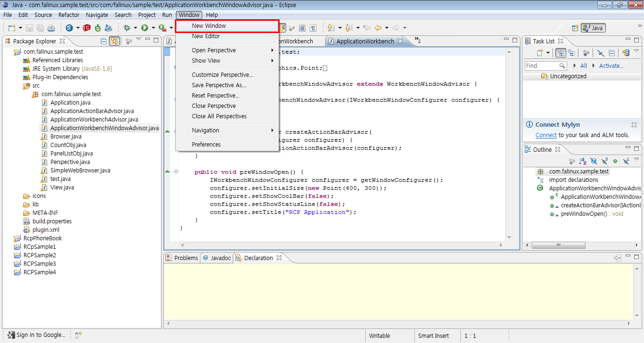Click the External Tools run icon

tap(163, 28)
